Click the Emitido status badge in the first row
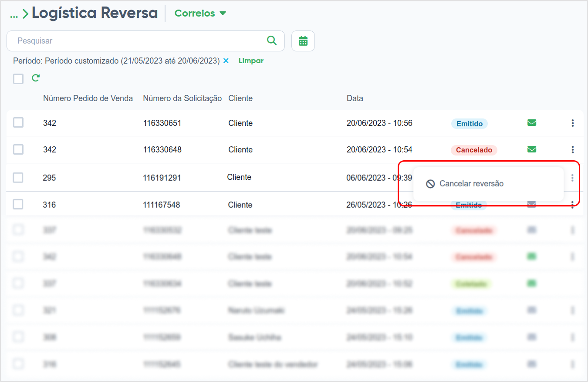The width and height of the screenshot is (588, 382). [x=469, y=124]
